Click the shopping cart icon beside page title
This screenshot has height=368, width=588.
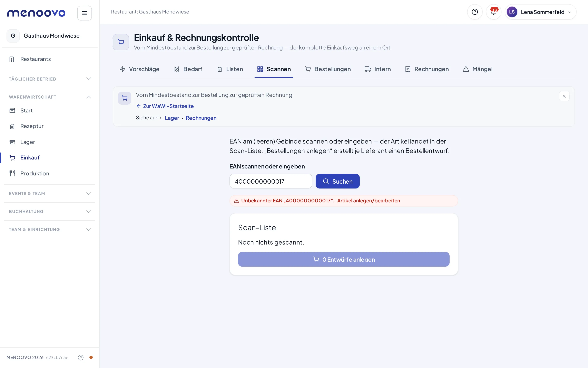(121, 42)
